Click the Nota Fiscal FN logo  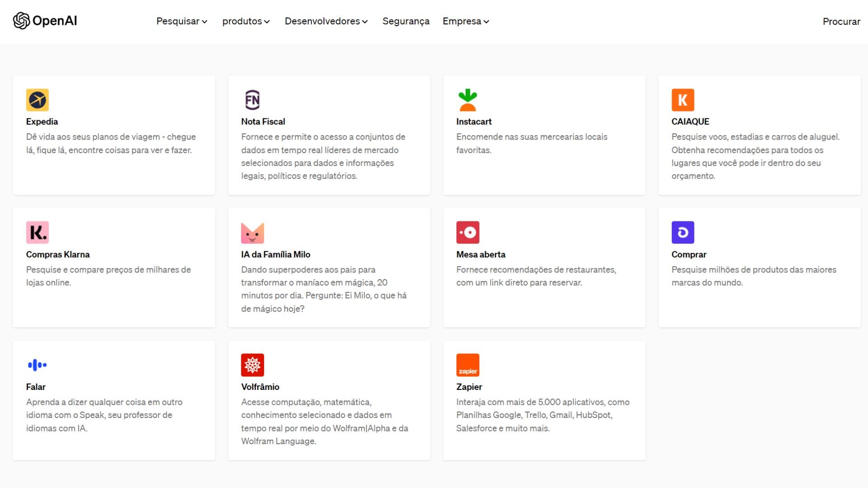click(x=252, y=100)
